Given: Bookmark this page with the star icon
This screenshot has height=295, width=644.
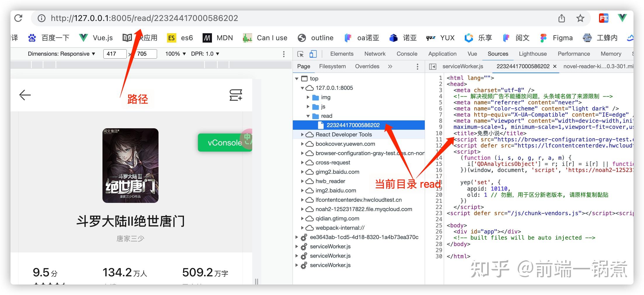Looking at the screenshot, I should click(x=580, y=18).
